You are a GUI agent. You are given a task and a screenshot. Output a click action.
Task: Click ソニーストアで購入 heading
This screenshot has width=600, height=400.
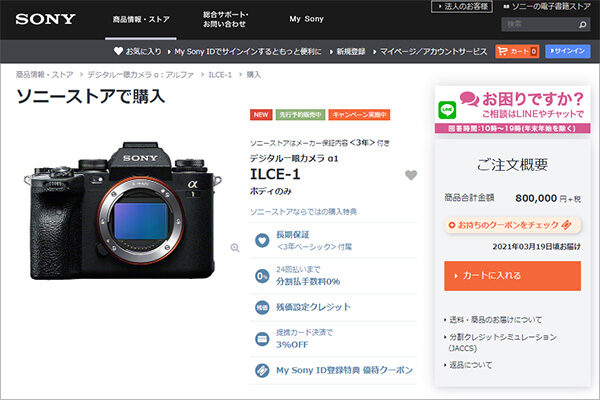91,96
